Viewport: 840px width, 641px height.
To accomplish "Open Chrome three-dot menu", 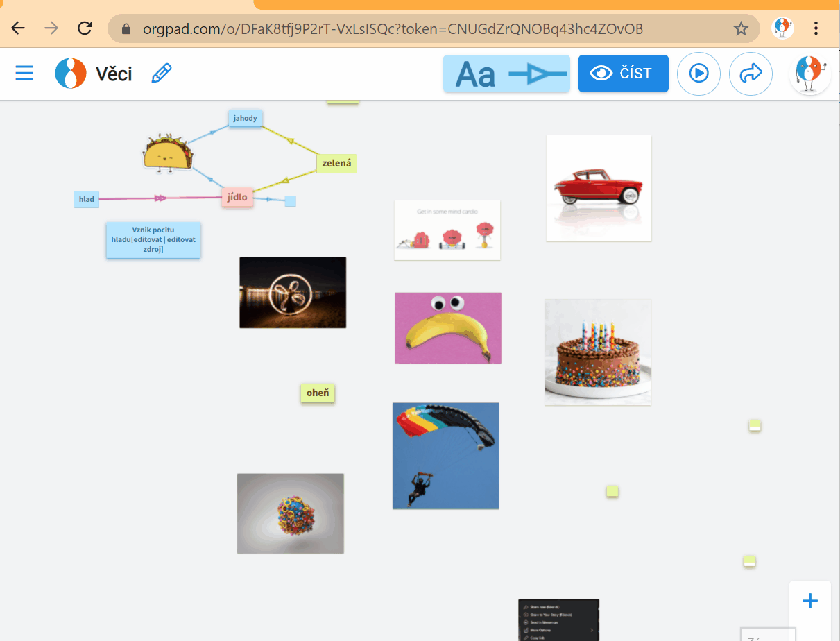I will (816, 28).
